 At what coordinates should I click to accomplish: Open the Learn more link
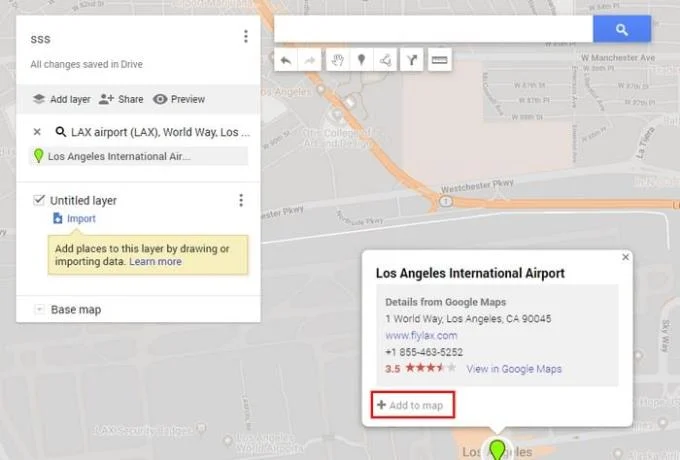(155, 262)
